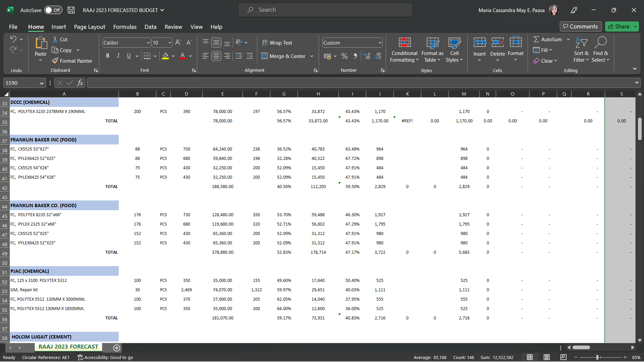Click the Merge & Center icon
The width and height of the screenshot is (644, 362).
[x=265, y=56]
